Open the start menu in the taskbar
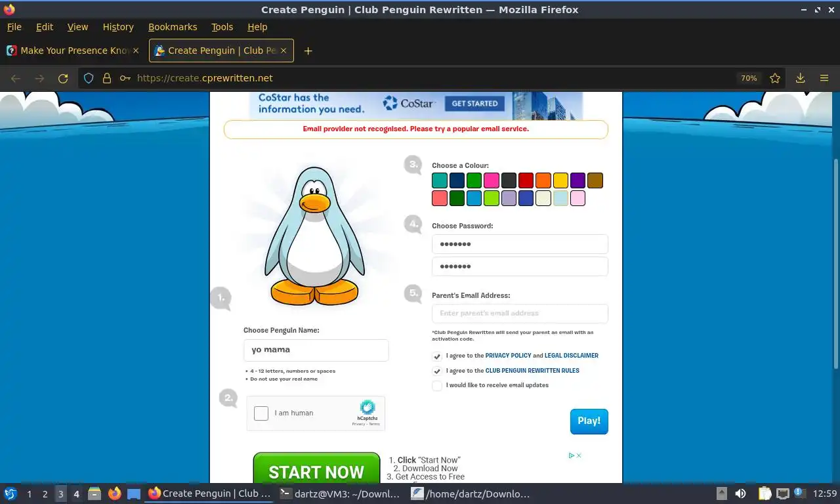The width and height of the screenshot is (840, 504). coord(10,493)
